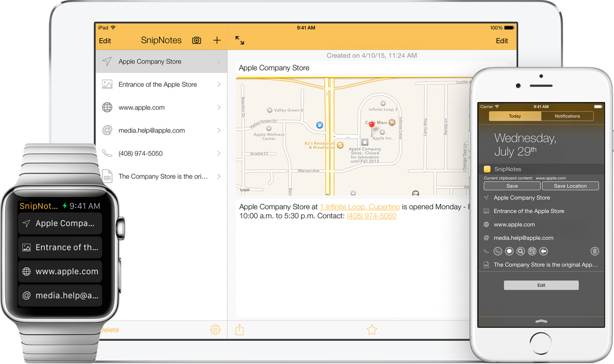The image size is (614, 364).
Task: Switch to Notifications tab on iPhone
Action: point(567,116)
